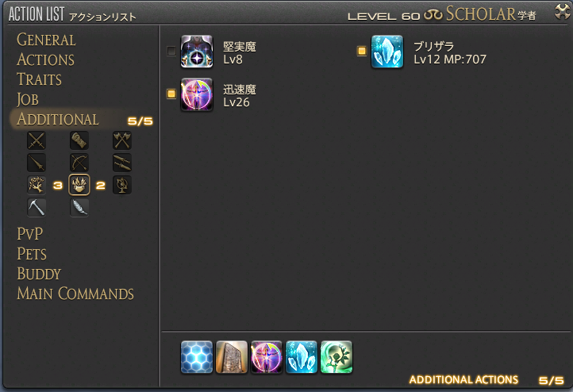Select the pickaxe miner icon

coord(37,208)
